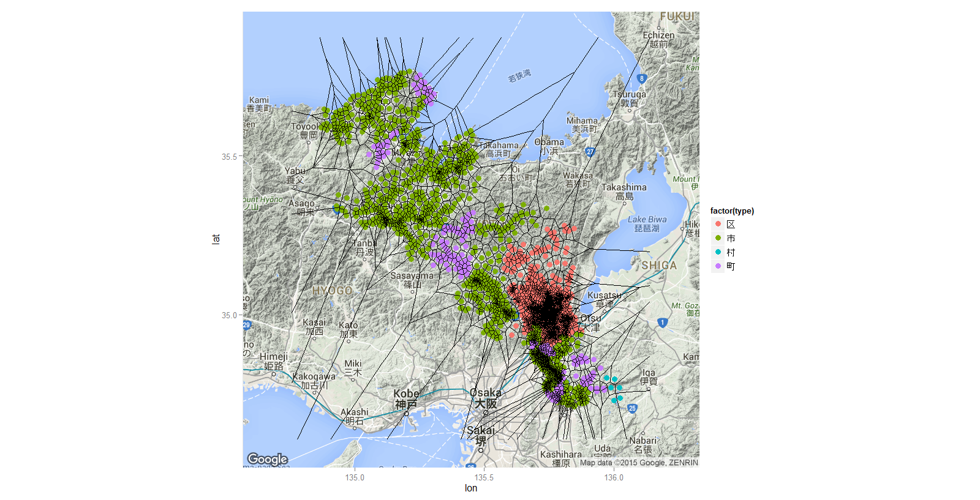This screenshot has height=500, width=980.
Task: Click the Kobe city label
Action: click(x=406, y=399)
